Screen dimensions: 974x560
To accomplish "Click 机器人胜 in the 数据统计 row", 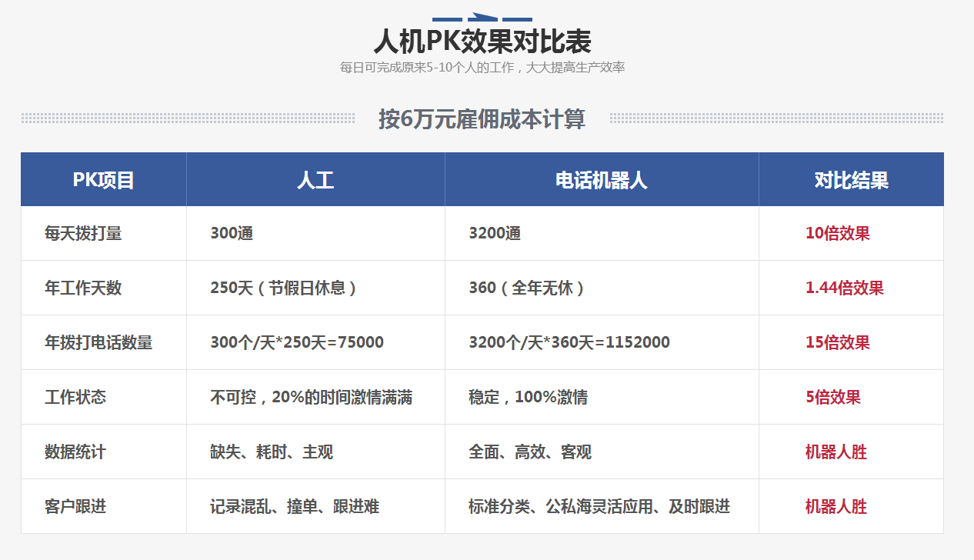I will point(836,452).
